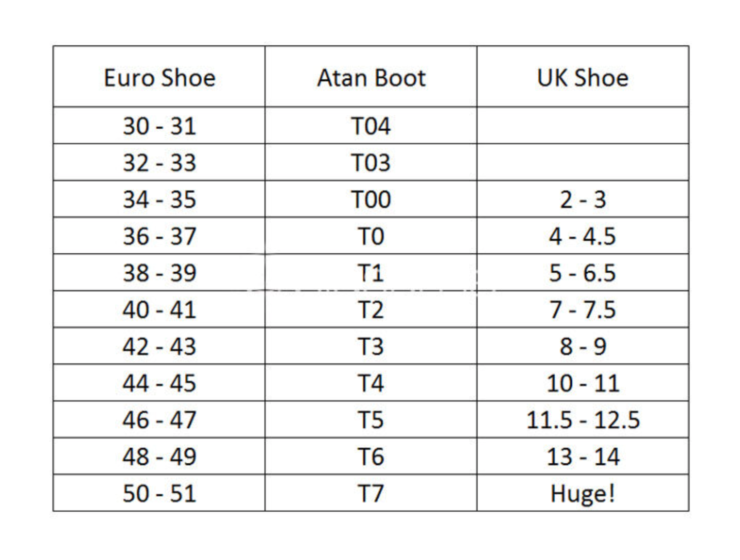Click the 50 - 51 Euro size cell
Screen dimensions: 740x560
[x=159, y=493]
